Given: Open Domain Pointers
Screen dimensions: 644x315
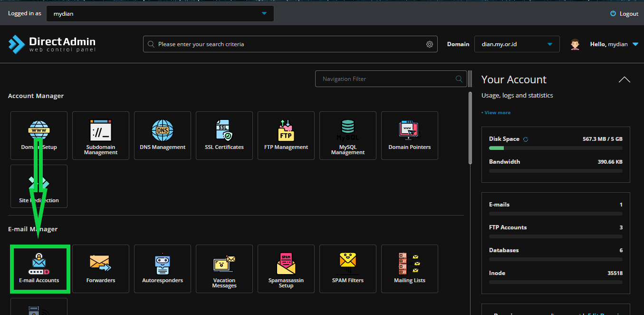Looking at the screenshot, I should click(x=410, y=136).
